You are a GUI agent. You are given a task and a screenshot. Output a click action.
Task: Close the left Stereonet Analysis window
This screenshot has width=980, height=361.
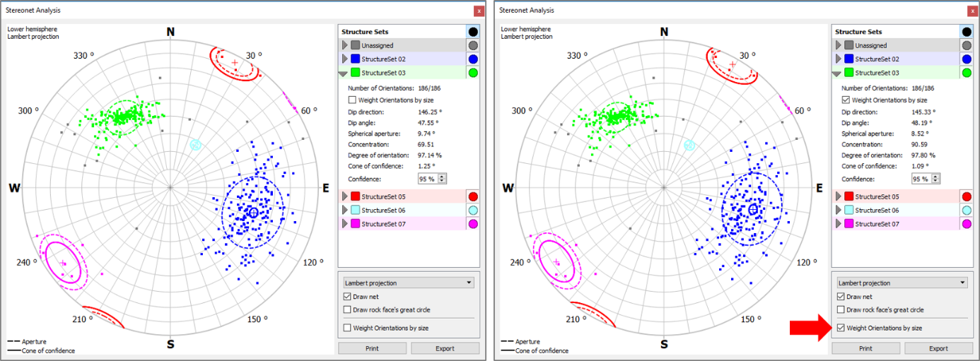(x=479, y=11)
